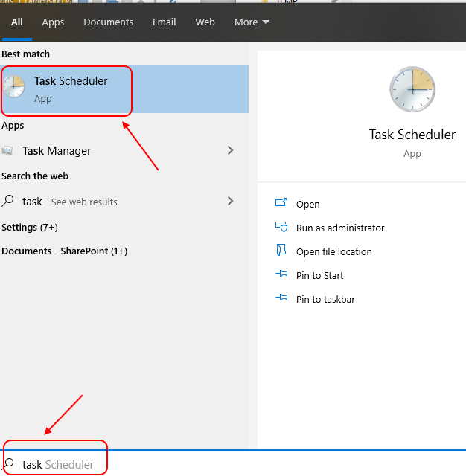Click the Best match heading
This screenshot has height=476, width=466.
26,54
